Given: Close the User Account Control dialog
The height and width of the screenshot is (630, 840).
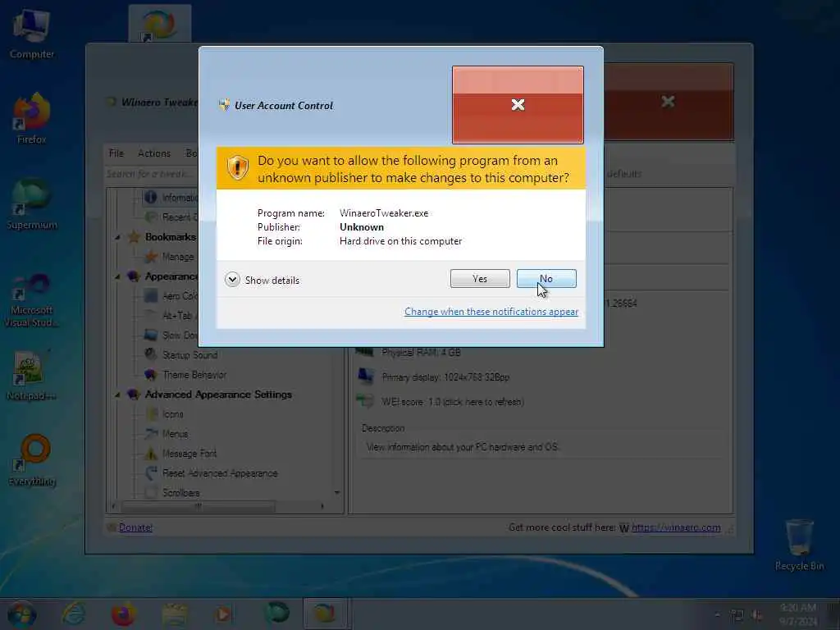Looking at the screenshot, I should pos(518,105).
